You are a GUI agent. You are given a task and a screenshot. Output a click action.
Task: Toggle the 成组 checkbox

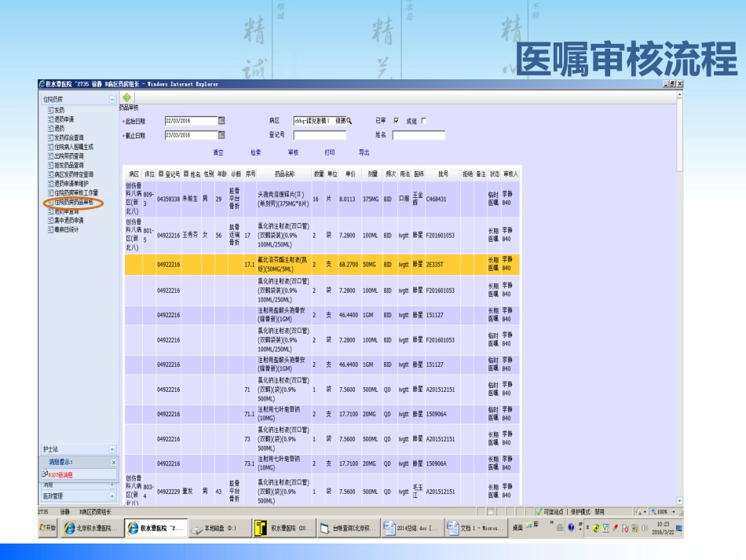(423, 121)
